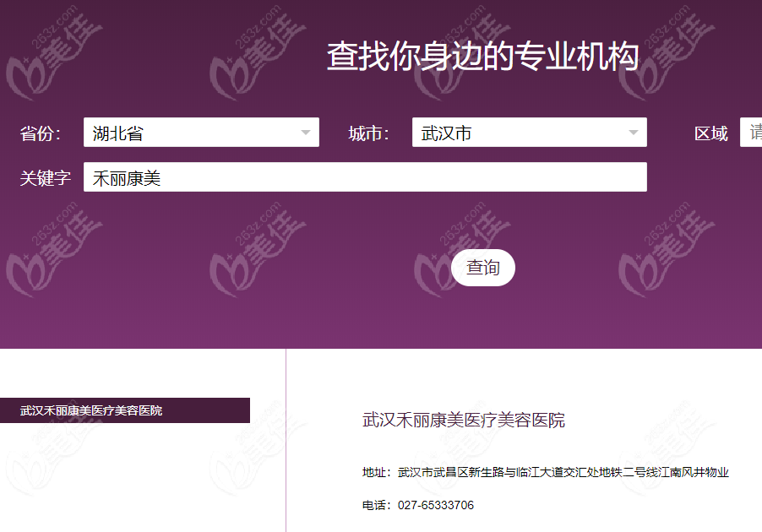Focus the 关键字 field containing 禾丽康美
Image resolution: width=762 pixels, height=532 pixels.
pos(365,176)
